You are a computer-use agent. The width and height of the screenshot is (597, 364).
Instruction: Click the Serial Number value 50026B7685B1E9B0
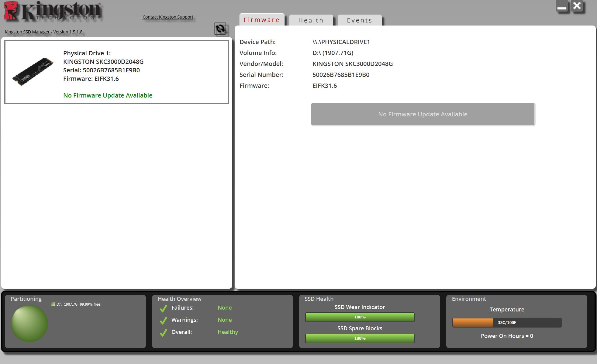341,75
